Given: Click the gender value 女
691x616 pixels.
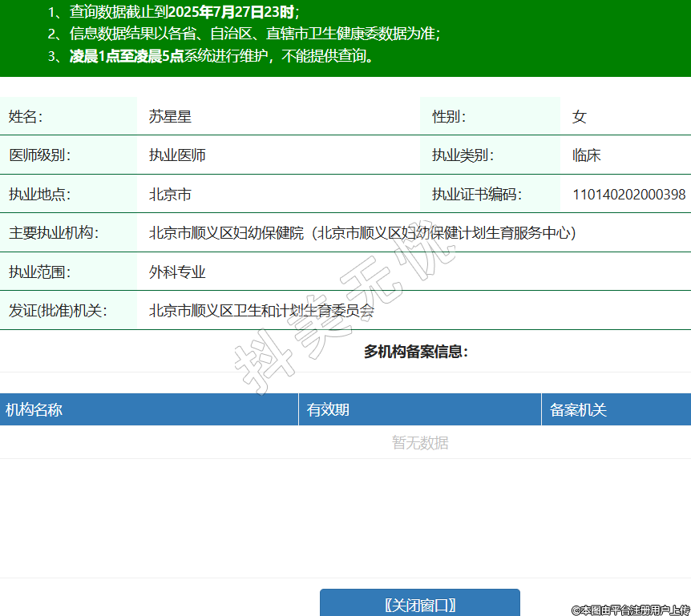Looking at the screenshot, I should (x=579, y=117).
